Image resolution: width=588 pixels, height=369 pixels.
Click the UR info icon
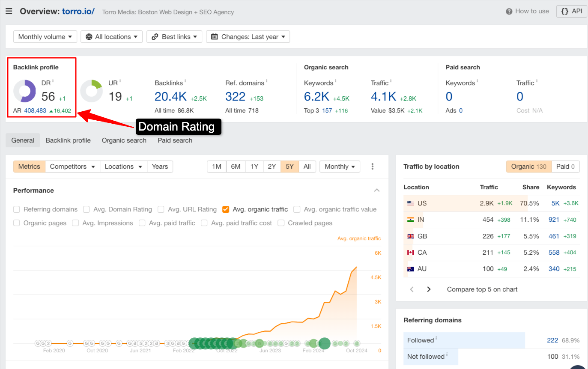coord(120,81)
